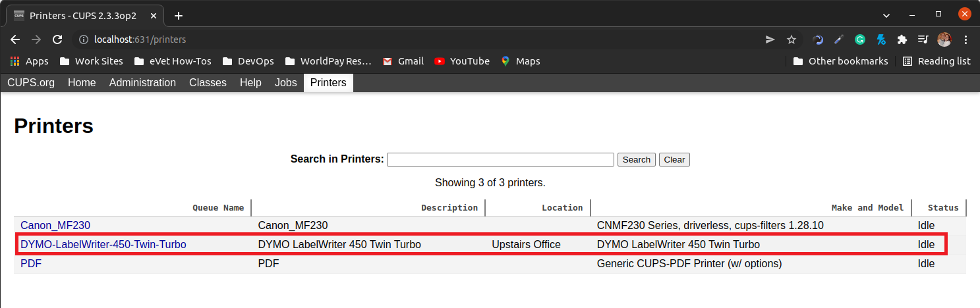Open the Administration menu tab
Screen dimensions: 980x308
[142, 83]
